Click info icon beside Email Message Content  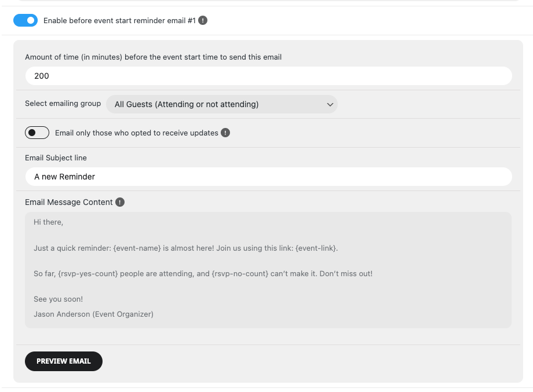[x=120, y=202]
